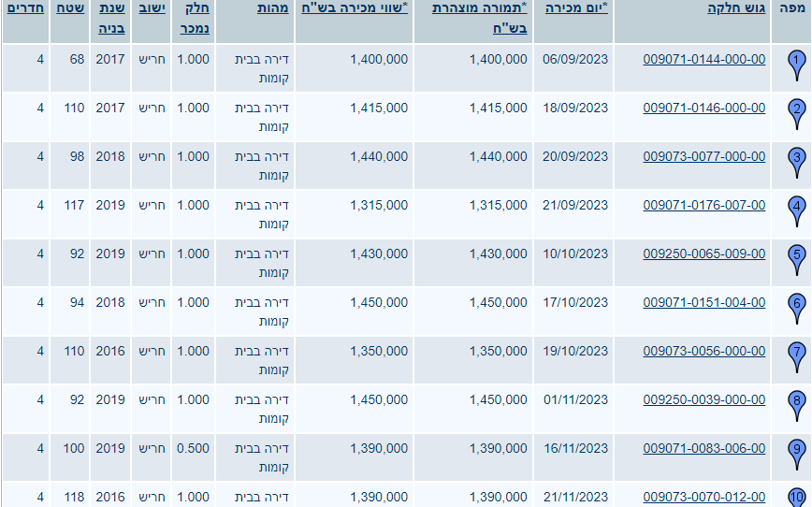This screenshot has width=812, height=507.
Task: Click map pin number 10
Action: 796,497
